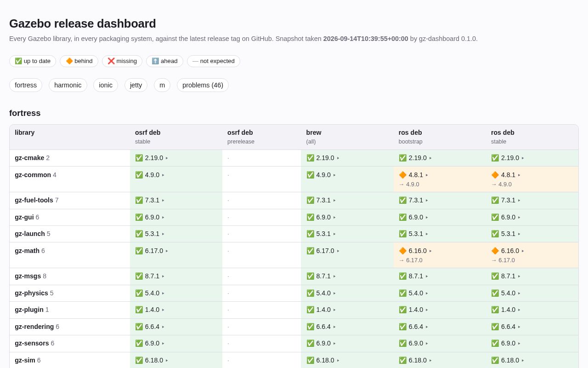Click gz-physics ros deb stable checkmark icon
Screen dimensions: 588x368
(x=495, y=293)
